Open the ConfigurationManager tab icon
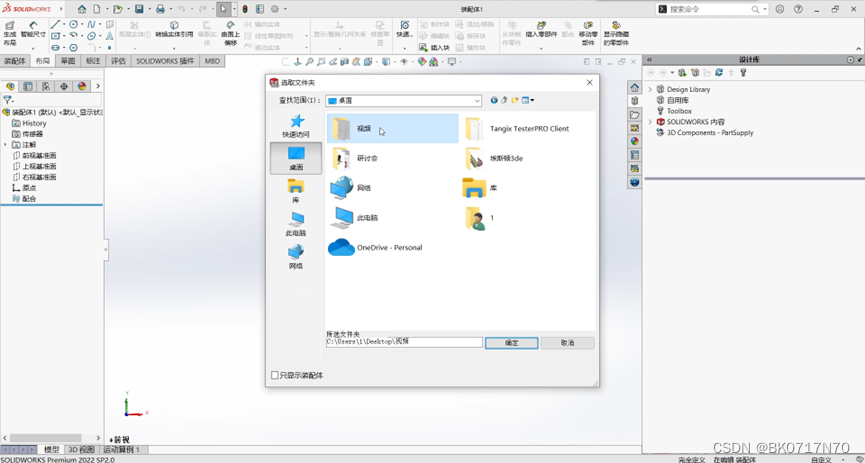This screenshot has width=865, height=463. tap(46, 86)
